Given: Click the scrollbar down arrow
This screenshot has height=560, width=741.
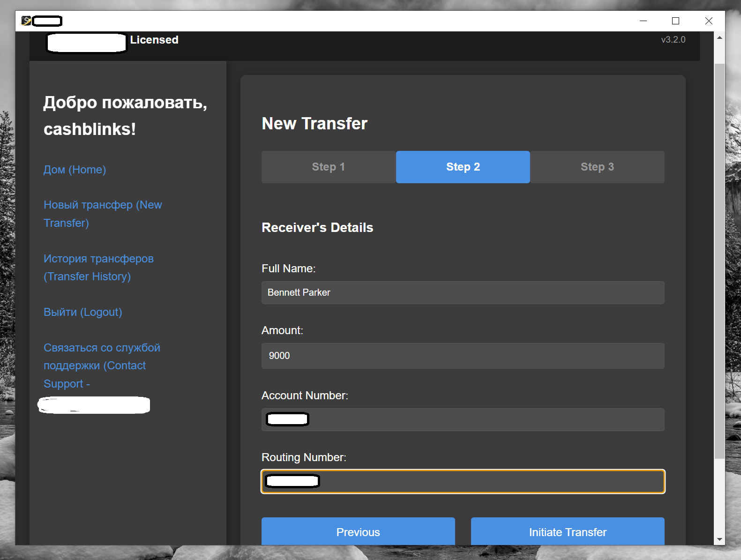Looking at the screenshot, I should [719, 539].
